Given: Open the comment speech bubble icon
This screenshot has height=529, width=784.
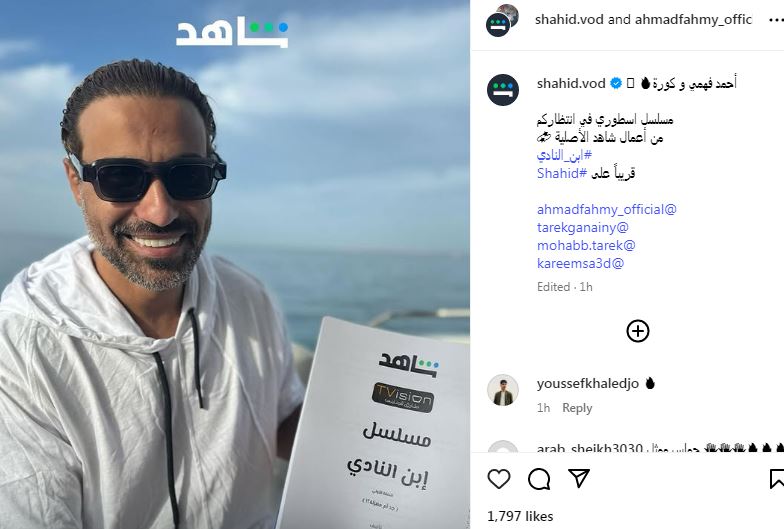Looking at the screenshot, I should (x=539, y=479).
